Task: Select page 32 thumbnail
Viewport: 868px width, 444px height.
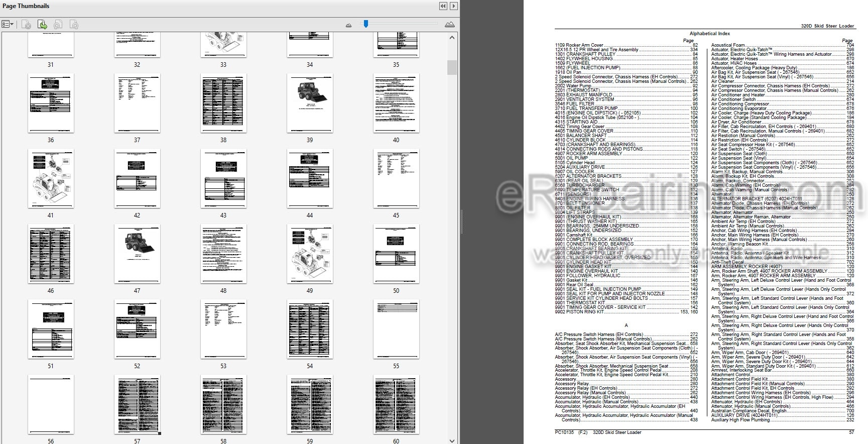Action: [137, 45]
